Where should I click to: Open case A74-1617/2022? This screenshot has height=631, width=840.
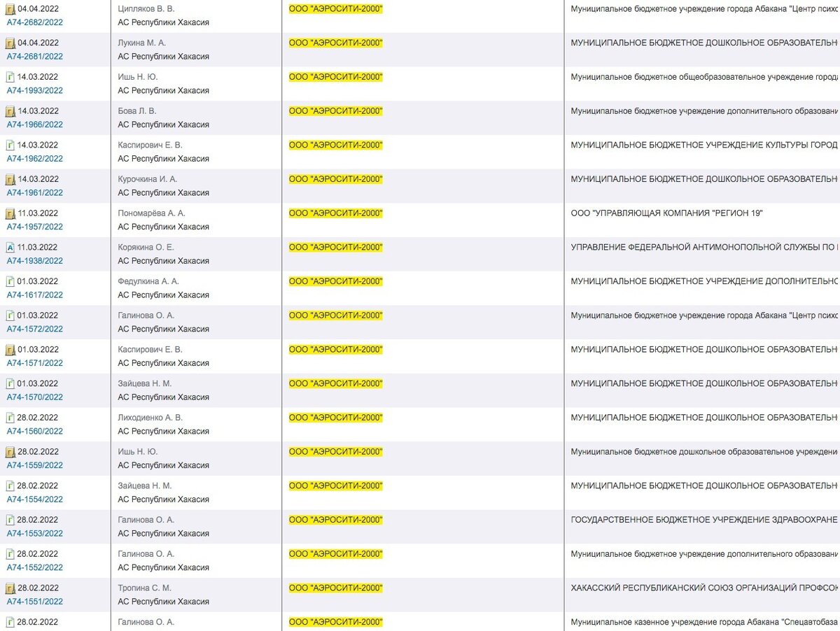[x=35, y=295]
